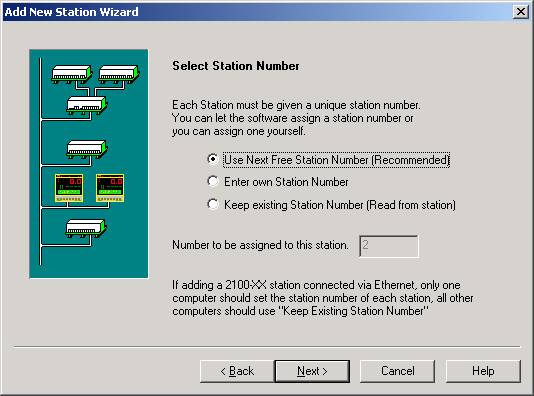Click the Select Station Number heading
The height and width of the screenshot is (396, 534).
coord(236,66)
